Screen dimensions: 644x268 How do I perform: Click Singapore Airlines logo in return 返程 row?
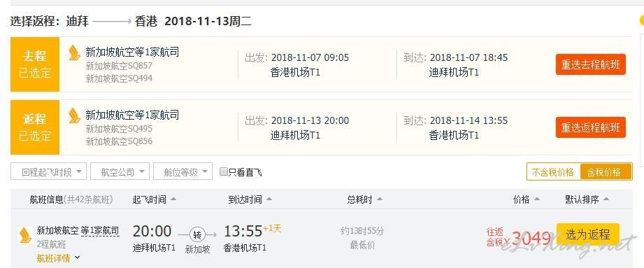[x=74, y=115]
